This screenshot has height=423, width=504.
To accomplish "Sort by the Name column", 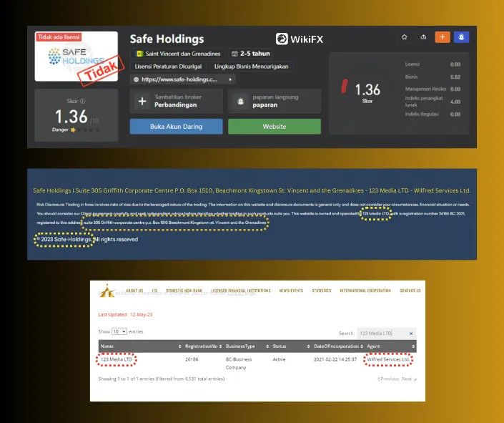I will 141,346.
